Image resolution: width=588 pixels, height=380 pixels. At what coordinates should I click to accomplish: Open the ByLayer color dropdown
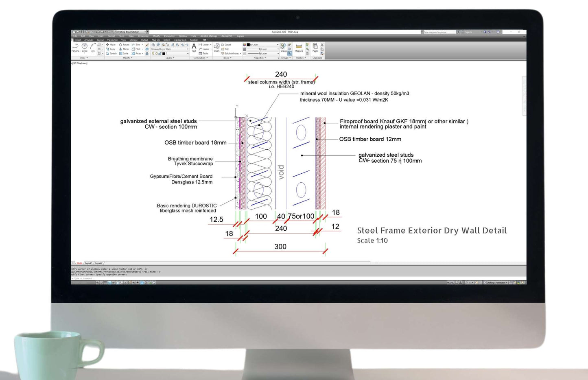coord(263,45)
